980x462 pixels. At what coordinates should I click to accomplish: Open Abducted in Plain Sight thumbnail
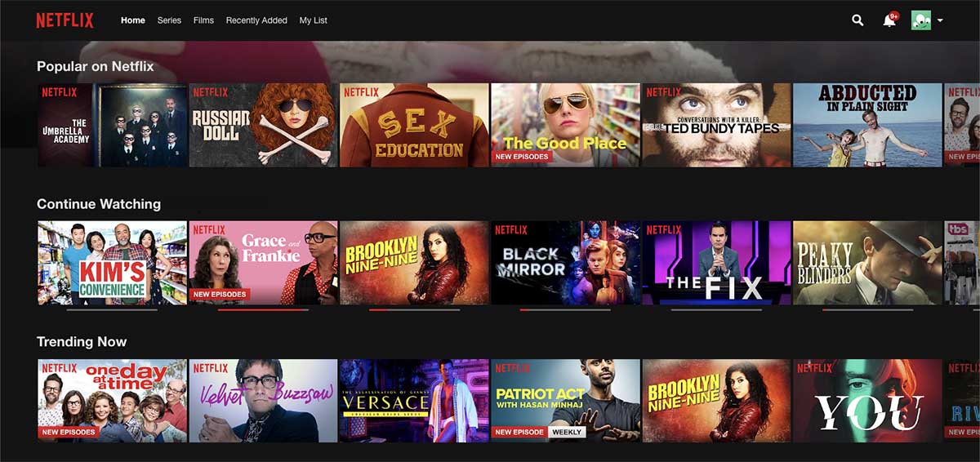click(867, 125)
